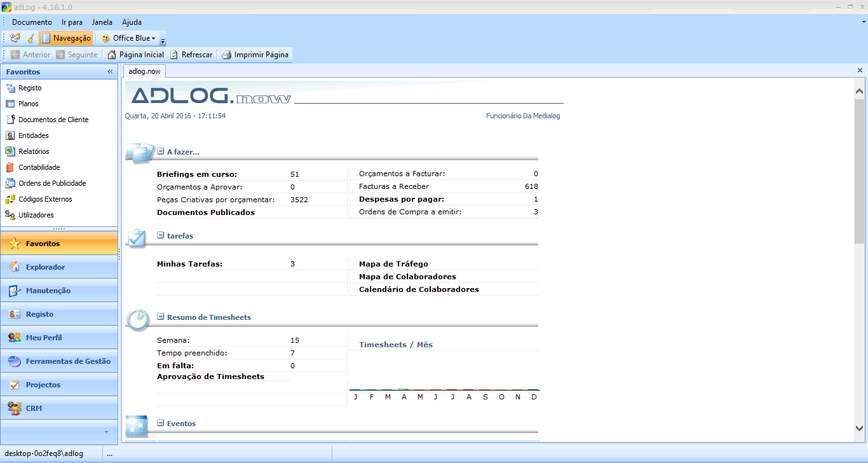
Task: Switch to the adlog.now tab
Action: coord(144,71)
